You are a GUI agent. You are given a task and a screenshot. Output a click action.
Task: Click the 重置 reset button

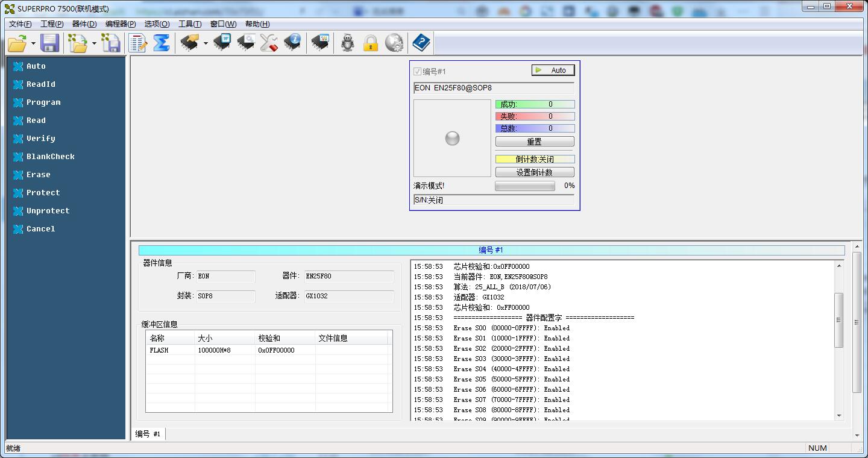pos(535,142)
